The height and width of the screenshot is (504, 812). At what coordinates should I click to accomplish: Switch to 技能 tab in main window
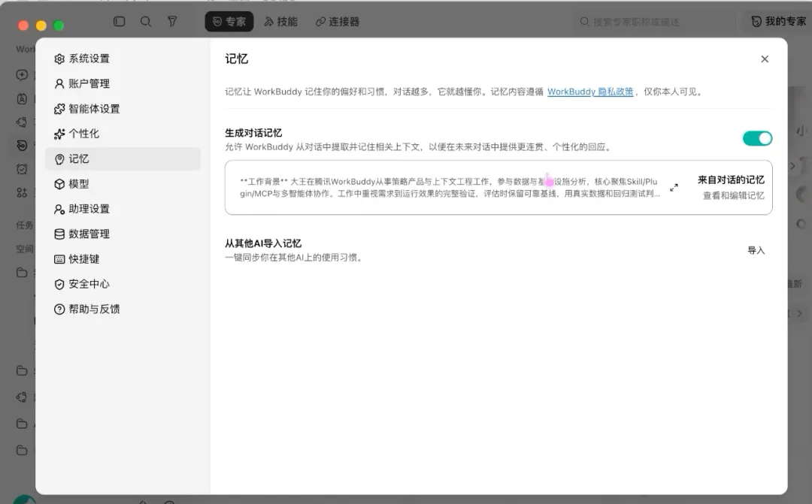(x=280, y=22)
